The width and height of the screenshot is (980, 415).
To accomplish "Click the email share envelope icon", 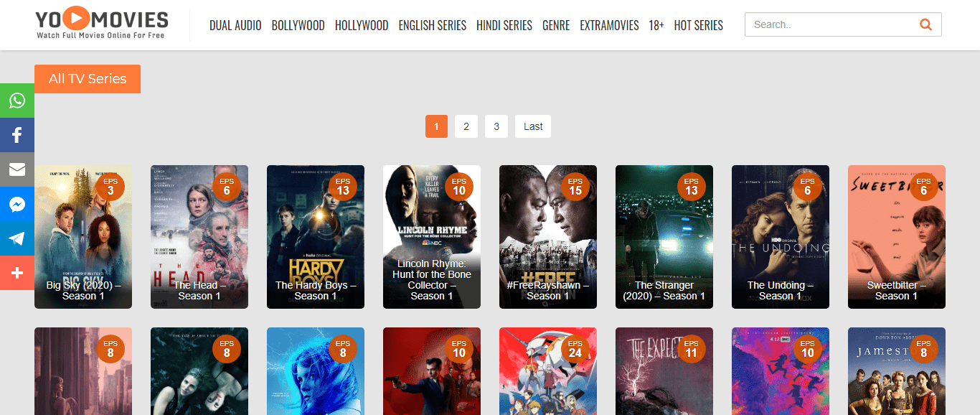I will [17, 169].
